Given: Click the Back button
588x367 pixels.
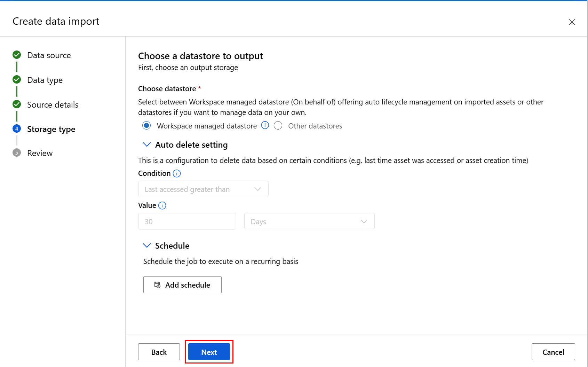Looking at the screenshot, I should 159,352.
